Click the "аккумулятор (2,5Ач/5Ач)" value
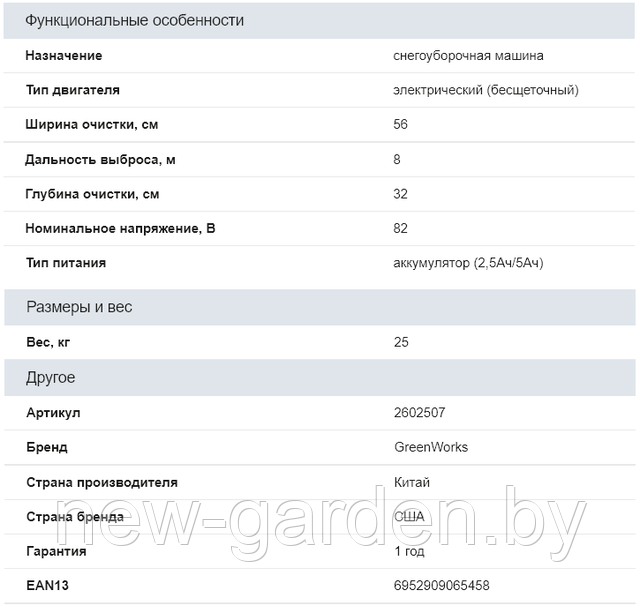 coord(469,263)
